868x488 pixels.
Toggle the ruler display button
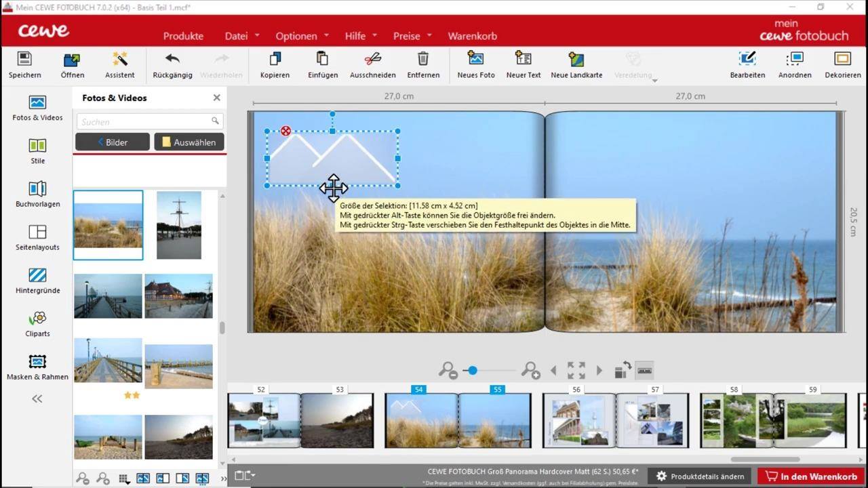click(644, 370)
